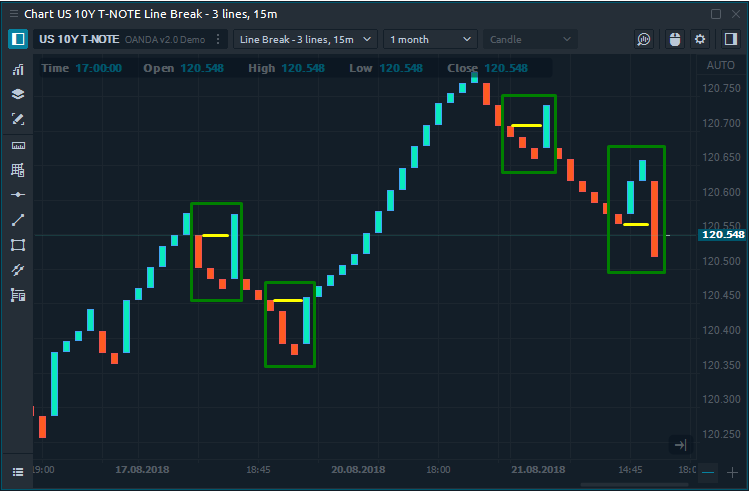The width and height of the screenshot is (749, 491).
Task: Click the horizontal line marker tool
Action: (17, 194)
